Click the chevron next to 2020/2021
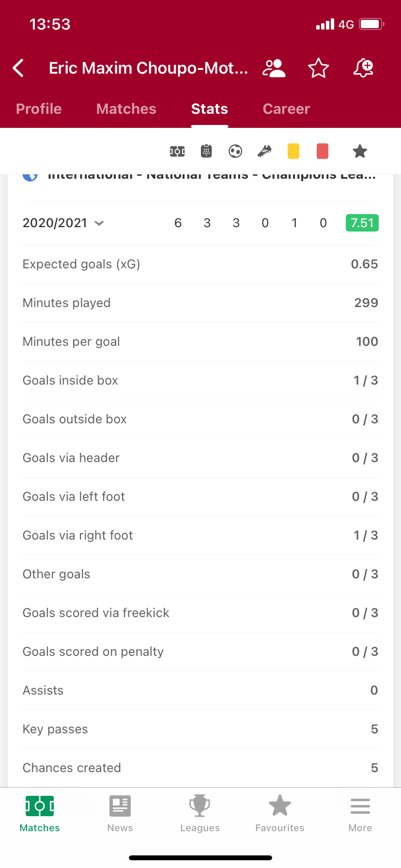Image resolution: width=401 pixels, height=868 pixels. pyautogui.click(x=99, y=223)
